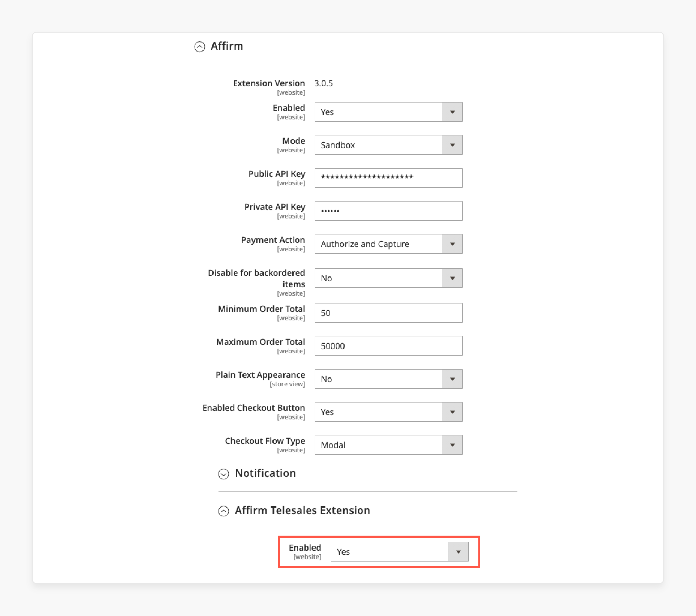Click the Affirm section collapse icon

point(200,46)
